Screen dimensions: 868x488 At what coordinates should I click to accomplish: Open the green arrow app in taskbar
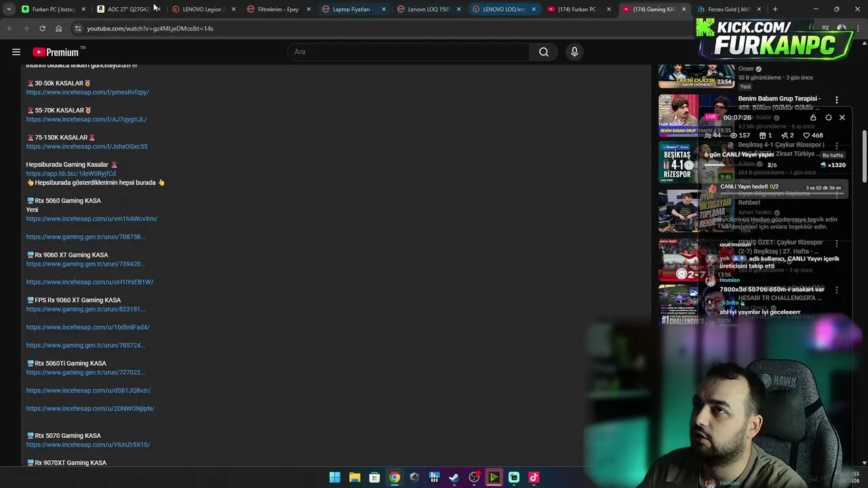coord(494,478)
